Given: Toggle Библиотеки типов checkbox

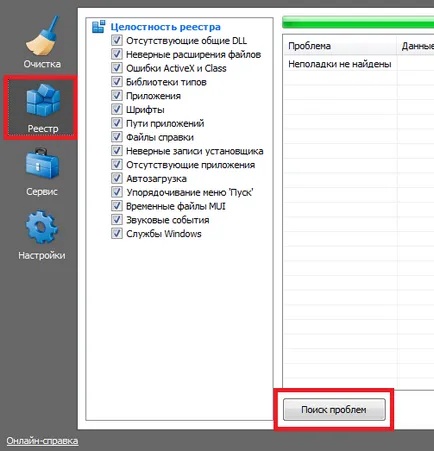Looking at the screenshot, I should 117,82.
